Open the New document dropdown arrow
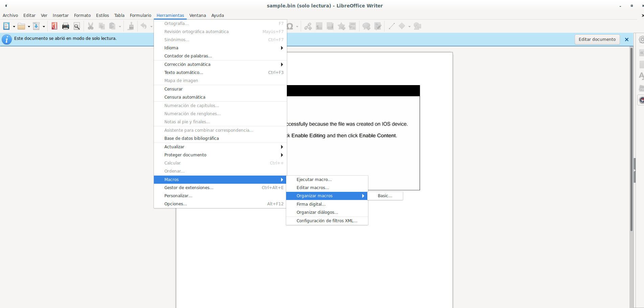Image resolution: width=644 pixels, height=308 pixels. click(x=14, y=27)
